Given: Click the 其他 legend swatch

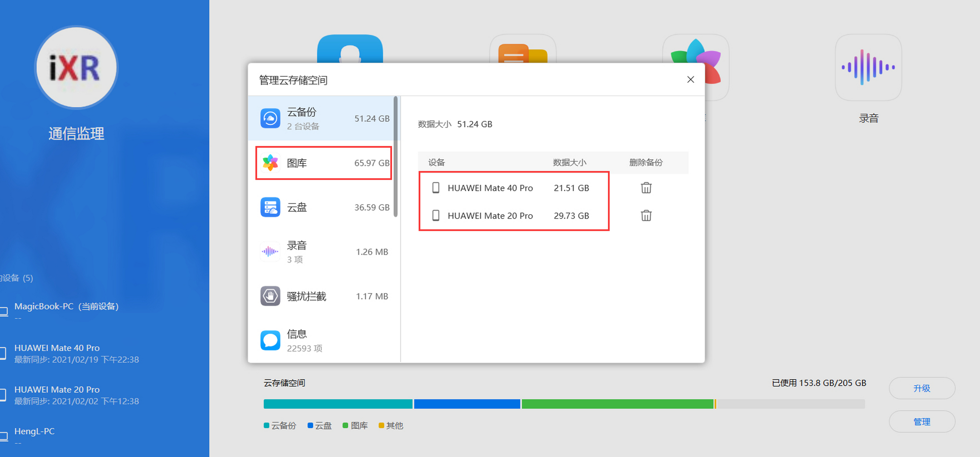Looking at the screenshot, I should click(381, 426).
